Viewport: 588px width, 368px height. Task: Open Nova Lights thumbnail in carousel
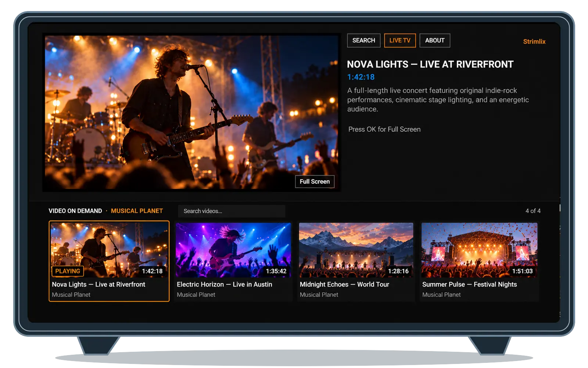pyautogui.click(x=109, y=250)
